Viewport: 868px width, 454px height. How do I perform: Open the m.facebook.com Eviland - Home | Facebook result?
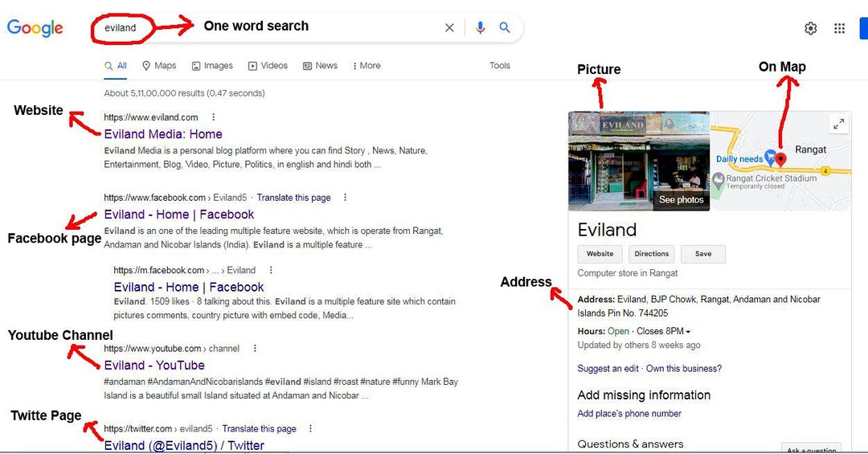[189, 287]
